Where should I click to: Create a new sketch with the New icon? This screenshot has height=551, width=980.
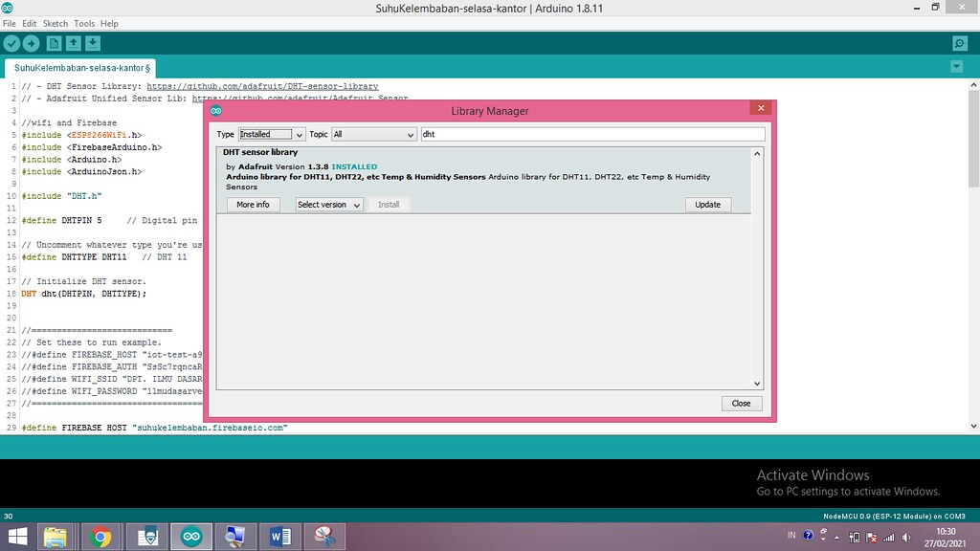tap(54, 43)
